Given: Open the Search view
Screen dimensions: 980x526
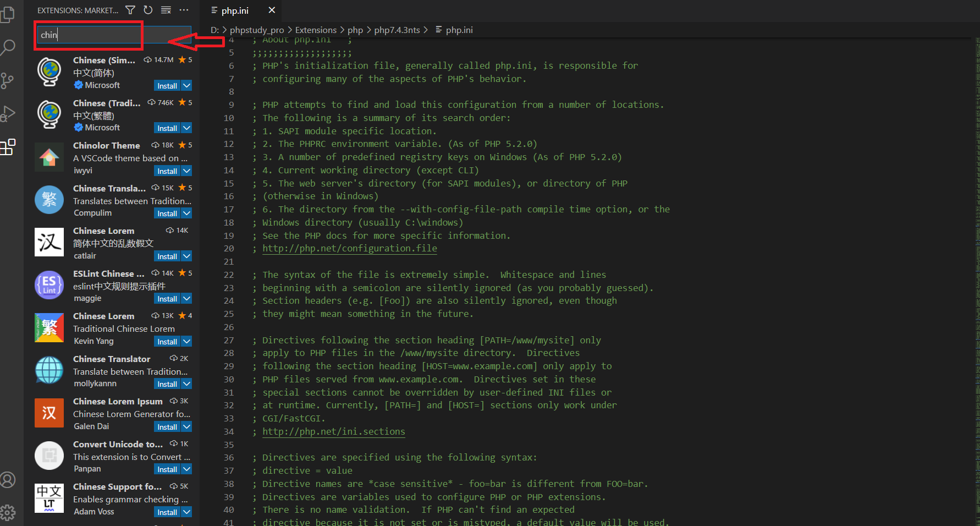Looking at the screenshot, I should [x=9, y=47].
